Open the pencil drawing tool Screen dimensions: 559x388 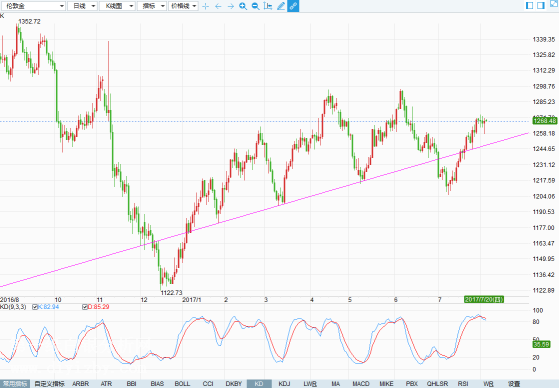pos(281,6)
